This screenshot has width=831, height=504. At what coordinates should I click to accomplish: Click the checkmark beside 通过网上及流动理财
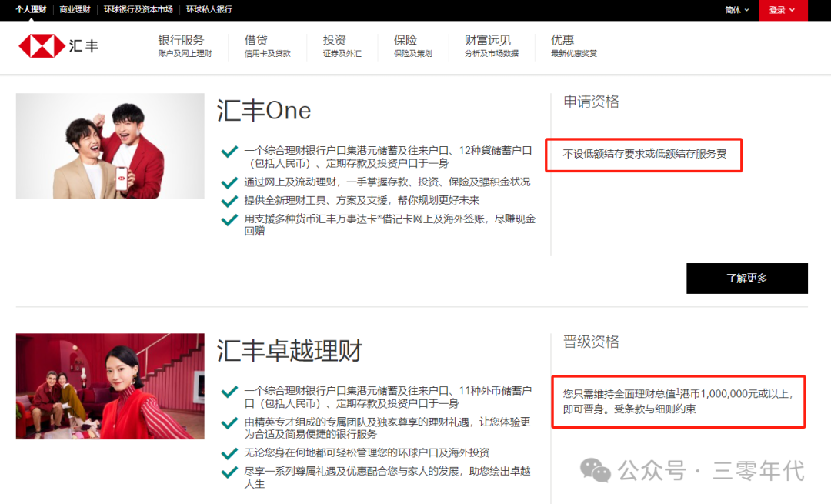(x=229, y=183)
